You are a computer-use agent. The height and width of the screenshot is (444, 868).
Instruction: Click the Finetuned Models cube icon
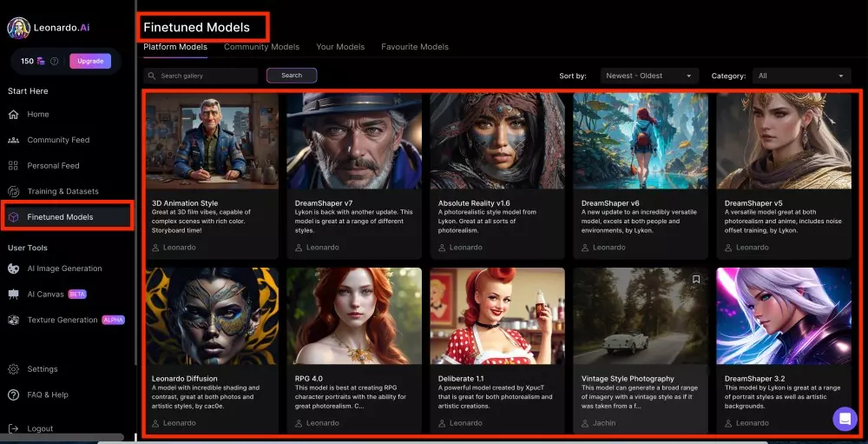[13, 217]
